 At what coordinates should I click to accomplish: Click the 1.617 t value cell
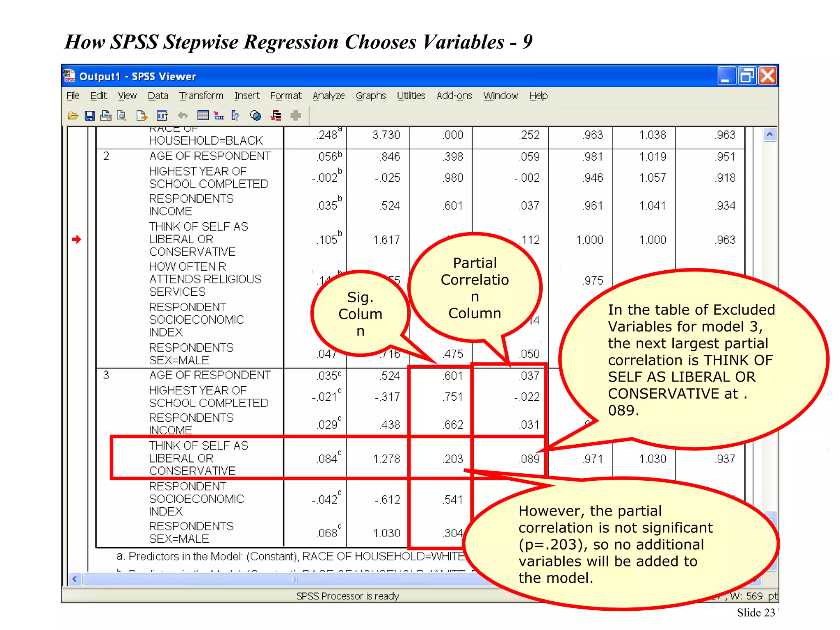pos(386,240)
